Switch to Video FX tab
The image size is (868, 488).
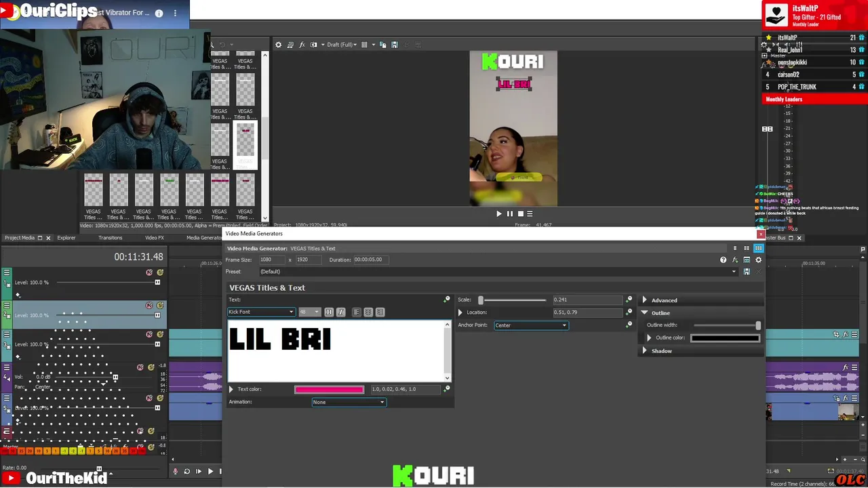[x=155, y=238]
